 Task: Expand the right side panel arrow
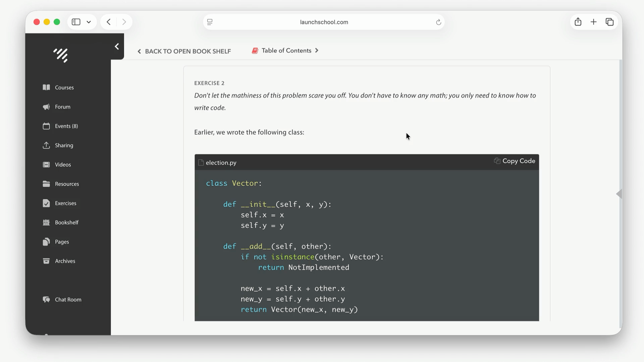619,194
